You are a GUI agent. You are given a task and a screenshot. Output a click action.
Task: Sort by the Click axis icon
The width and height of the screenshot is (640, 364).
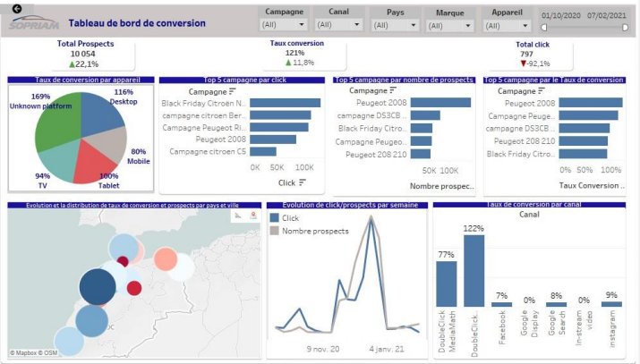(302, 182)
